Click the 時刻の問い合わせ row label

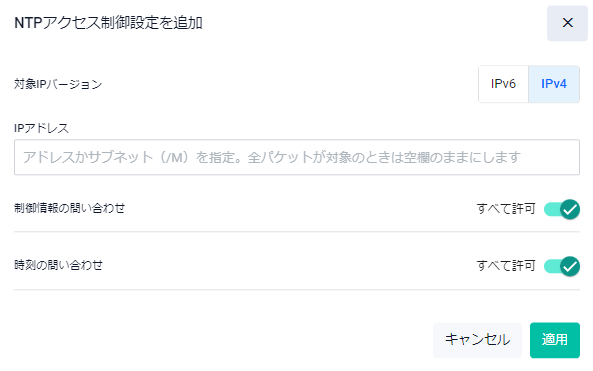click(x=59, y=265)
